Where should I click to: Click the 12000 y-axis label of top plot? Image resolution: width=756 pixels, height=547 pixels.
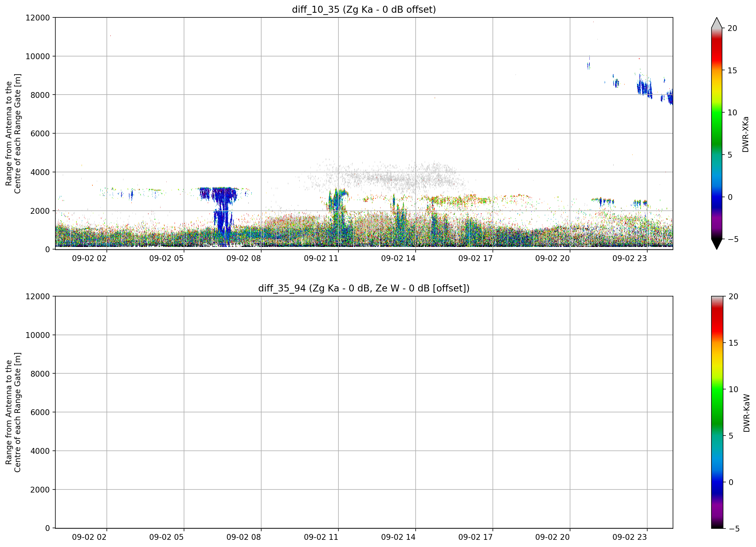[37, 18]
